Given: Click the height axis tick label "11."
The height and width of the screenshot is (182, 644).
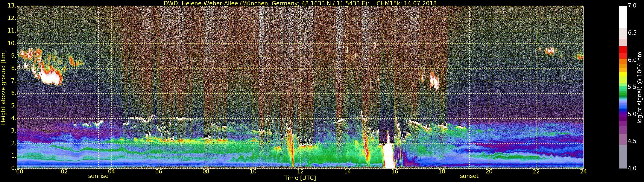Looking at the screenshot, I should (12, 31).
